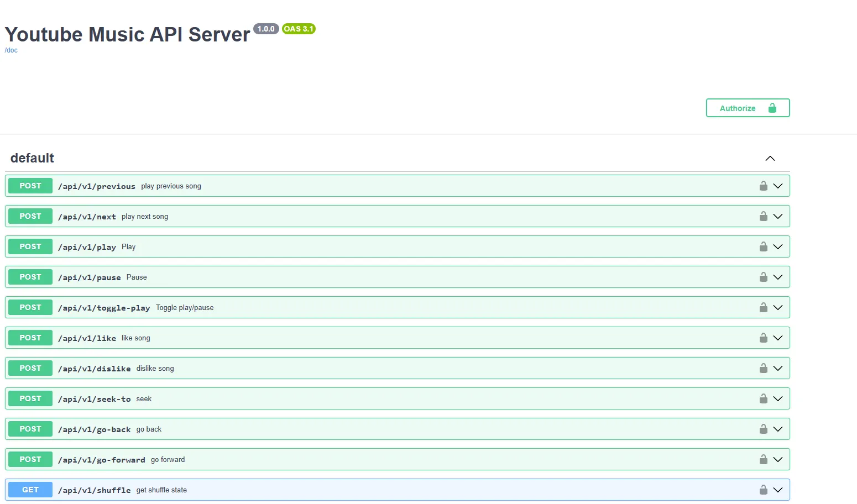Collapse the default section with the chevron
Screen dimensions: 857x504
770,159
